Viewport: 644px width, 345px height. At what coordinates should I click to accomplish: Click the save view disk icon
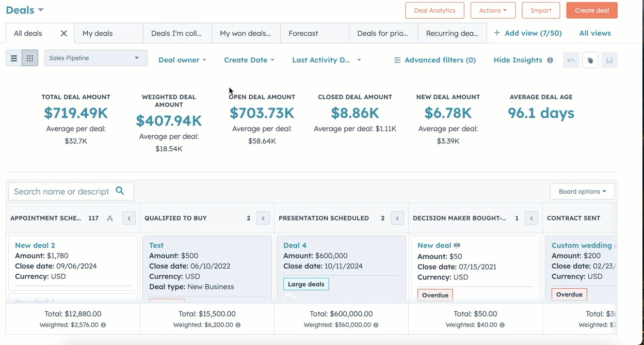[x=609, y=60]
